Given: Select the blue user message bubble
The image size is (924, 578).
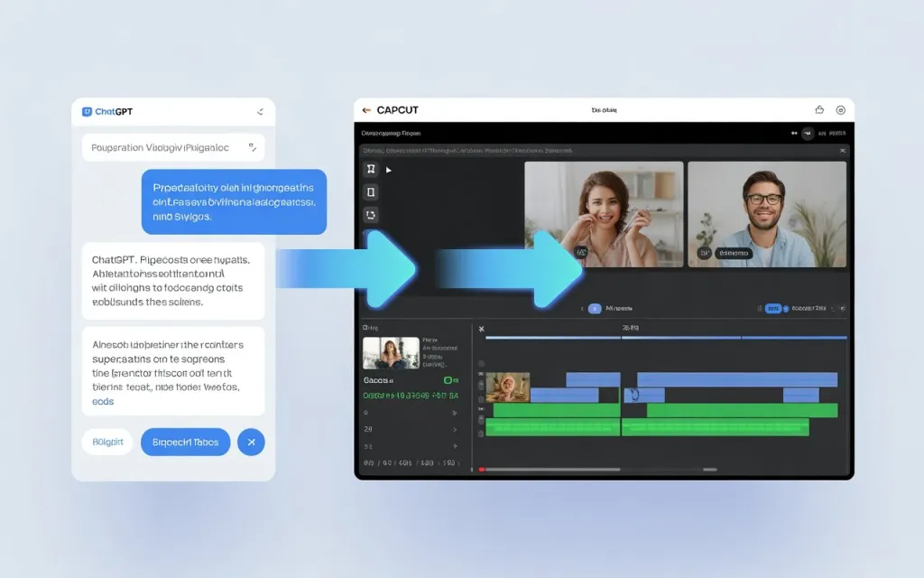Looking at the screenshot, I should click(x=234, y=201).
